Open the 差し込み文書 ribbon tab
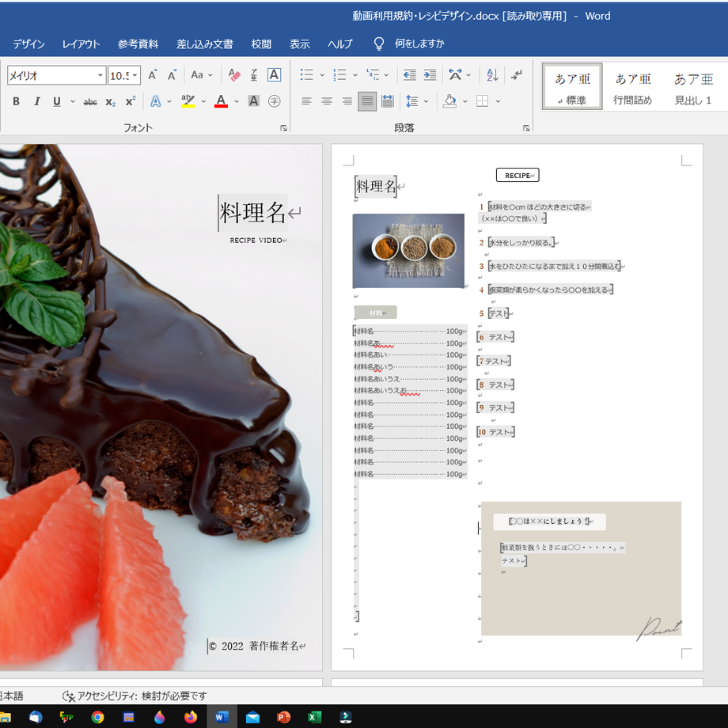This screenshot has width=728, height=728. click(x=205, y=44)
